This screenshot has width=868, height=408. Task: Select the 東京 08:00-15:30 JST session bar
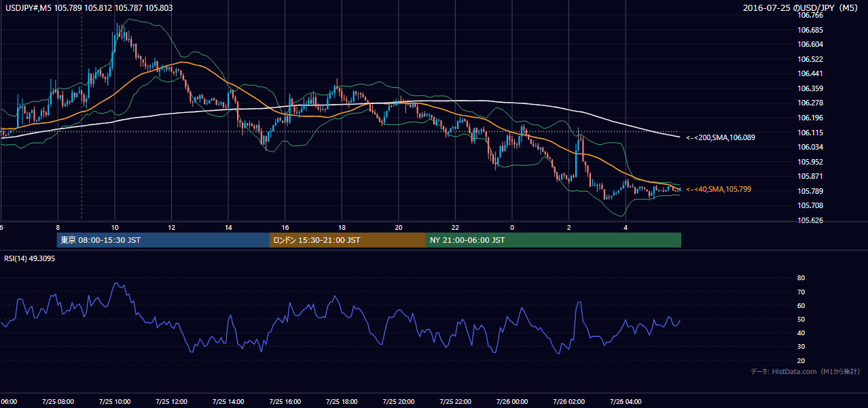pos(163,240)
